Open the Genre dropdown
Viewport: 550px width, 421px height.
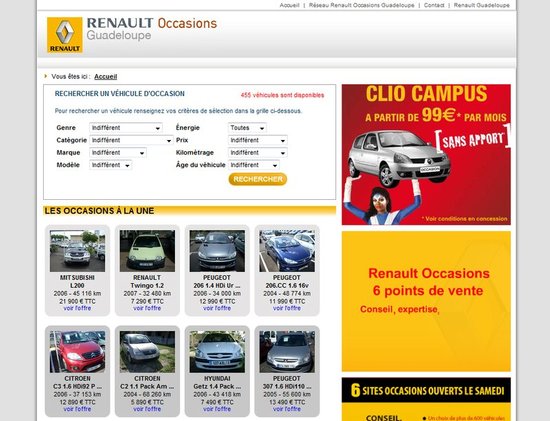coord(126,128)
